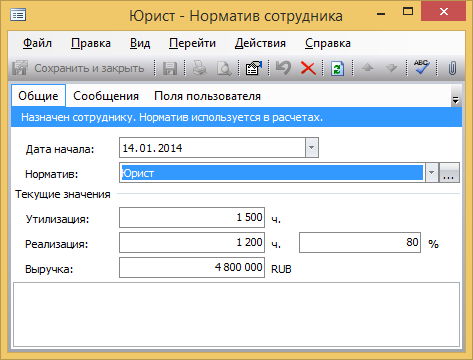Click the Реализация hours field with 1 200
Screen dimensions: 473x360
coord(192,242)
